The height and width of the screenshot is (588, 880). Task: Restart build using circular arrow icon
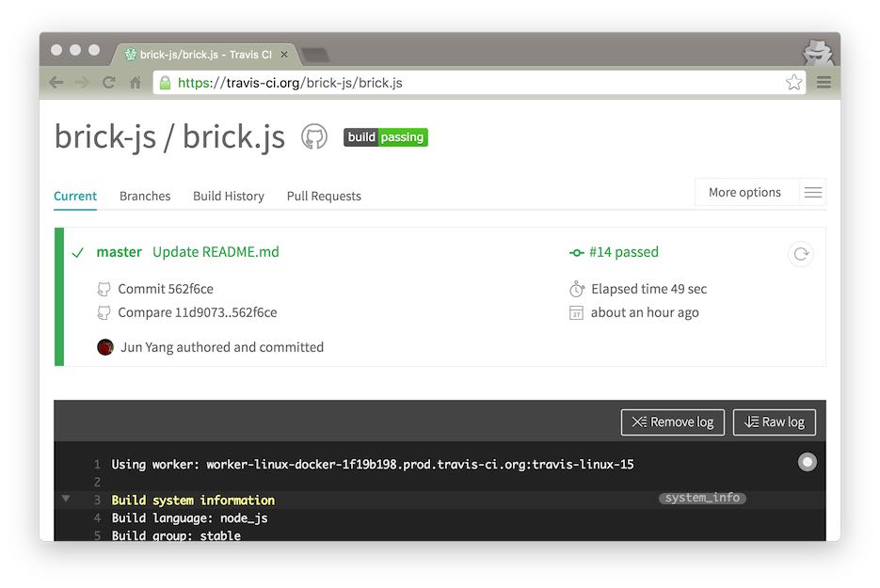click(x=800, y=254)
